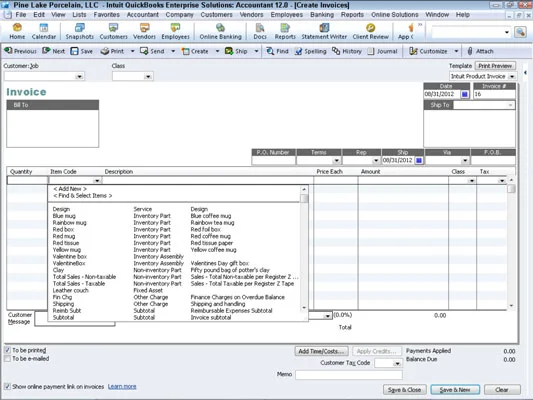
Task: Enable the To be e-mailed checkbox
Action: [7, 359]
